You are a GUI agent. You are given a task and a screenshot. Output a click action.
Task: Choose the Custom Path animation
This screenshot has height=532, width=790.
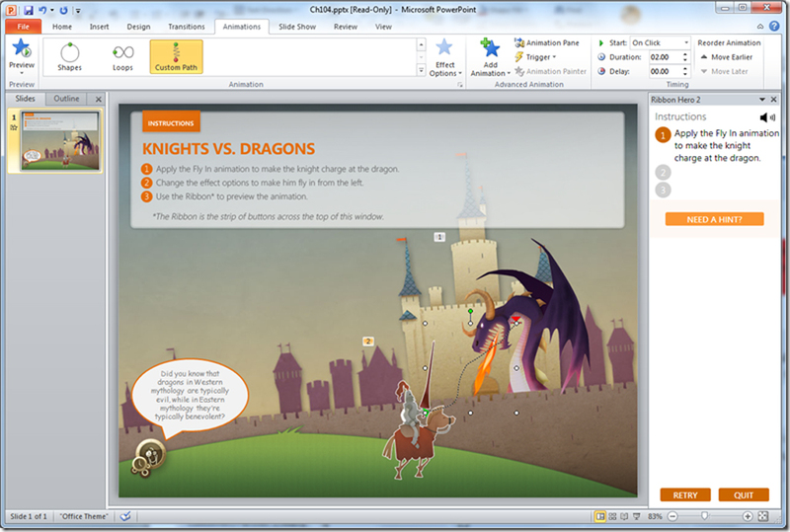point(177,57)
